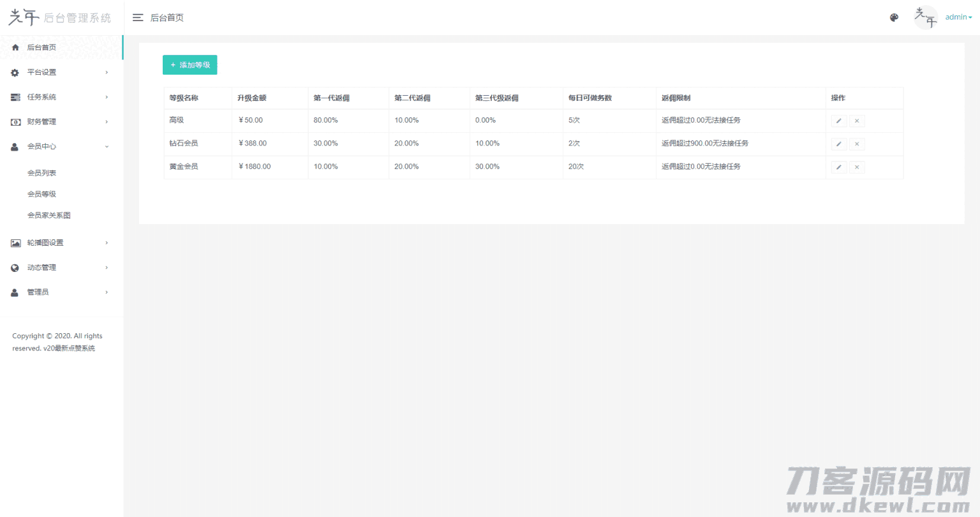This screenshot has height=517, width=980.
Task: Expand the 动态管理 menu chevron
Action: click(107, 268)
